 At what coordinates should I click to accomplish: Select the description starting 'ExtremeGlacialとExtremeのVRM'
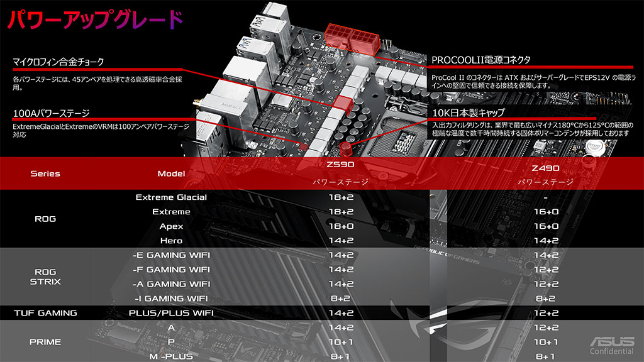(101, 130)
